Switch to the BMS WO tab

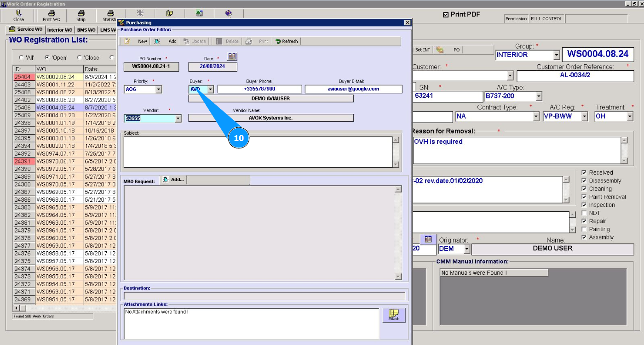coord(86,30)
